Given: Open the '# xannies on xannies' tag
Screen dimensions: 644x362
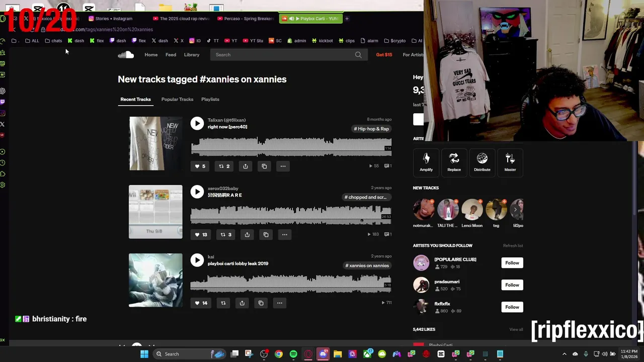Looking at the screenshot, I should pos(367,265).
